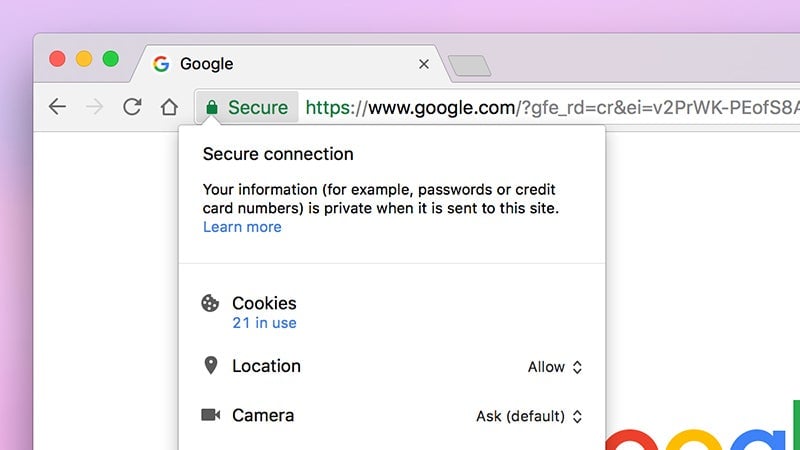This screenshot has width=800, height=450.
Task: Click the cookie icon in the popup
Action: point(210,303)
